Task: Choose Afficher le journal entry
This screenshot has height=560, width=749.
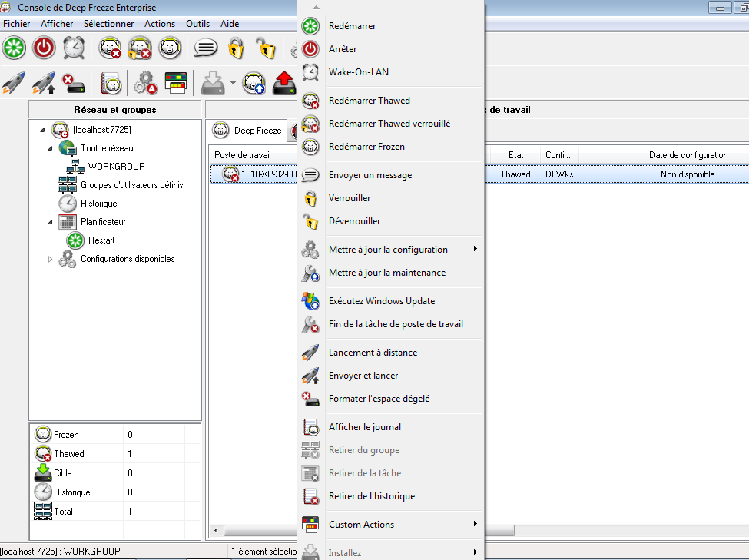Action: pos(391,427)
